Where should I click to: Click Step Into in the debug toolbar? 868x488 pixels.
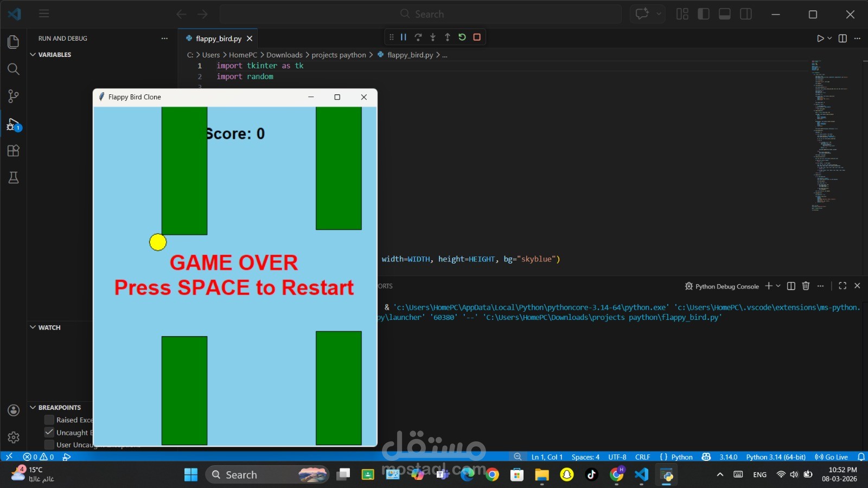tap(432, 37)
